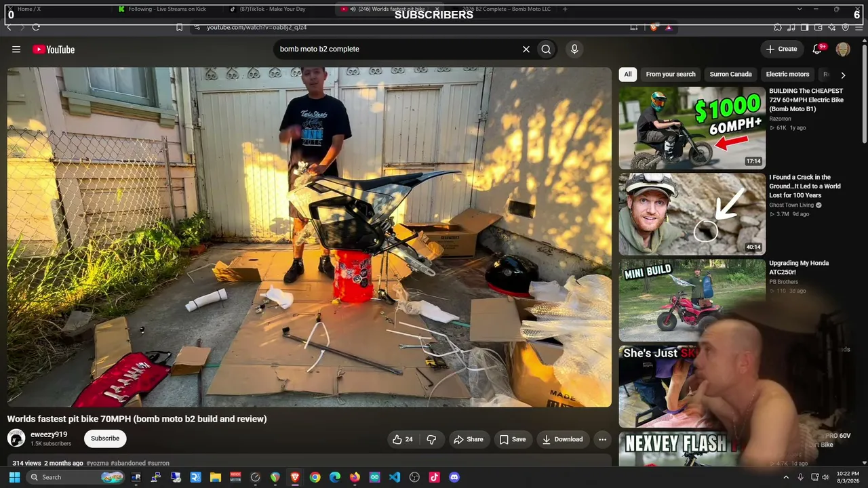Image resolution: width=868 pixels, height=488 pixels.
Task: Show more filter chips with arrow
Action: pyautogui.click(x=843, y=75)
